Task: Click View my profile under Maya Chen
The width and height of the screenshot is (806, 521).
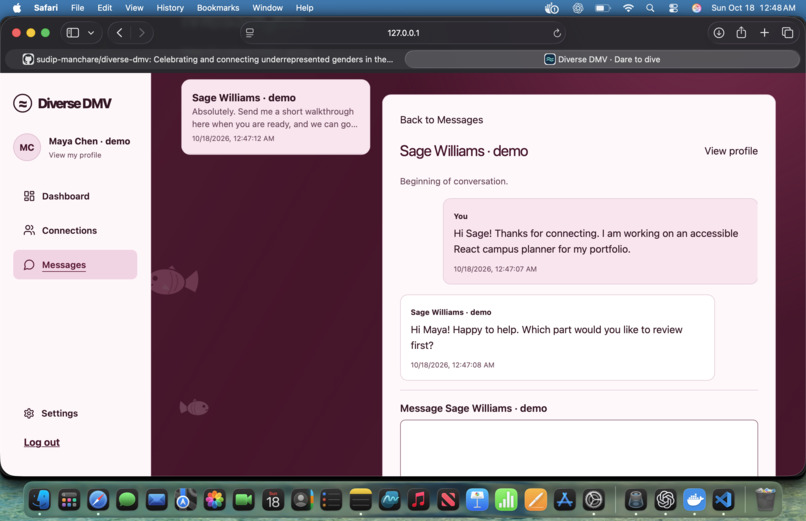Action: pos(75,155)
